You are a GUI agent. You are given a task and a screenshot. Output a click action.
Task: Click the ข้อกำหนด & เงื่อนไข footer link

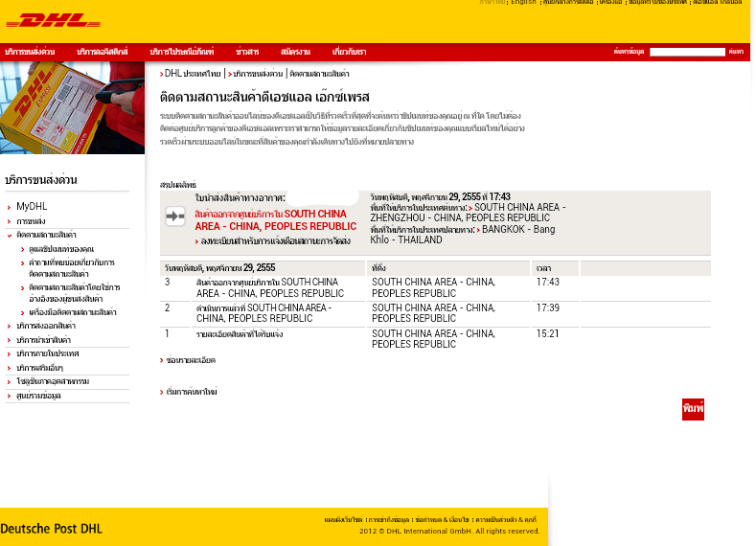pyautogui.click(x=442, y=520)
